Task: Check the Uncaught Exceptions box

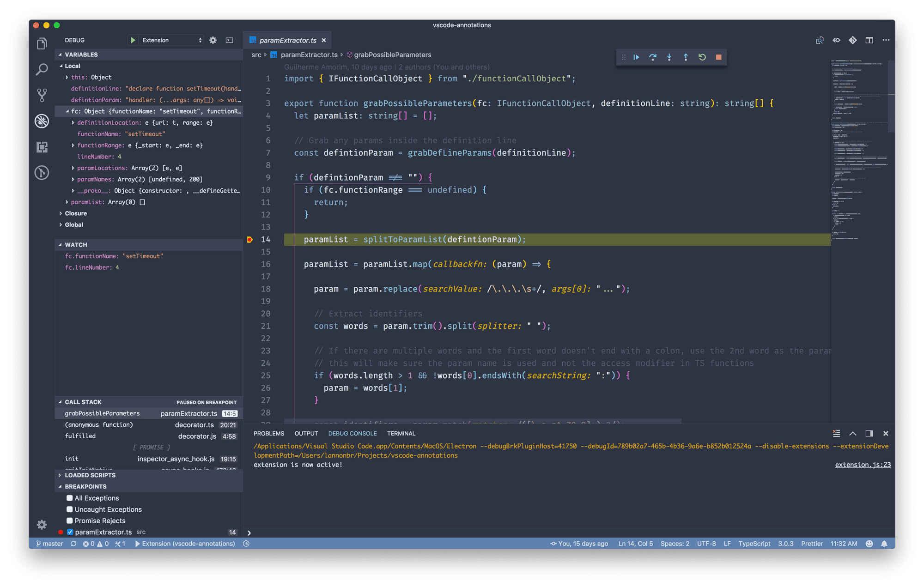Action: 70,509
